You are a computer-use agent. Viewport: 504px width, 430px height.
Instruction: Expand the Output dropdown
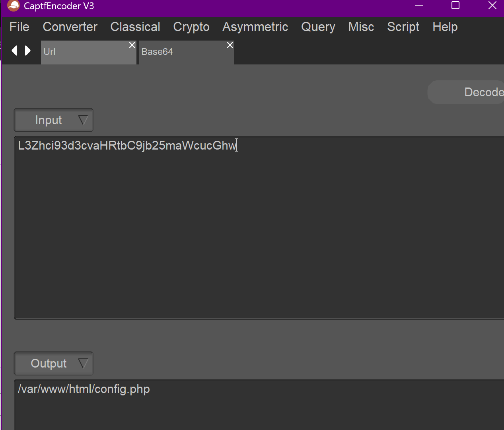pos(54,364)
